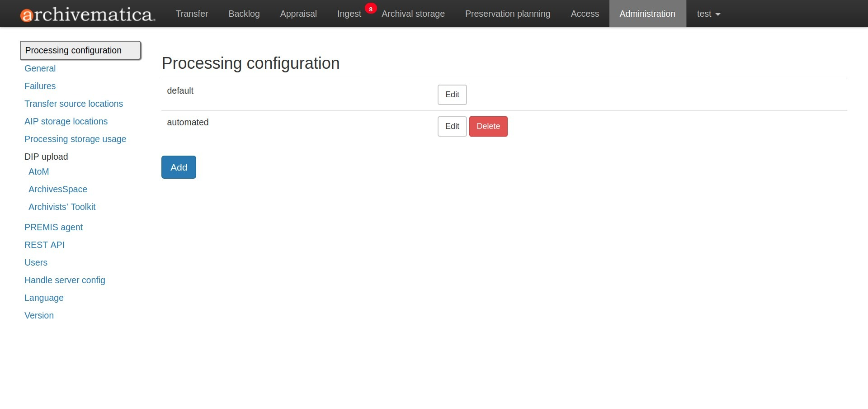Navigate to Preservation planning

[x=507, y=14]
